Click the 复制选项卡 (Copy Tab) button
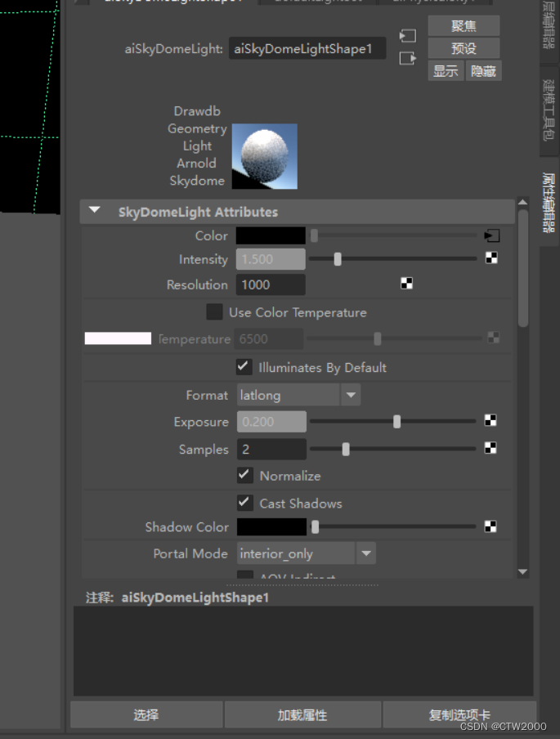This screenshot has height=739, width=560. pos(459,715)
